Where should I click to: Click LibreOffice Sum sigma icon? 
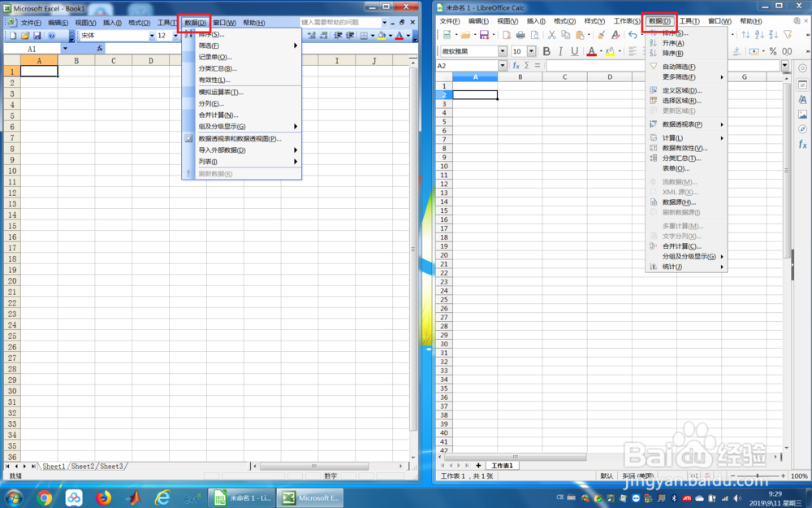527,65
